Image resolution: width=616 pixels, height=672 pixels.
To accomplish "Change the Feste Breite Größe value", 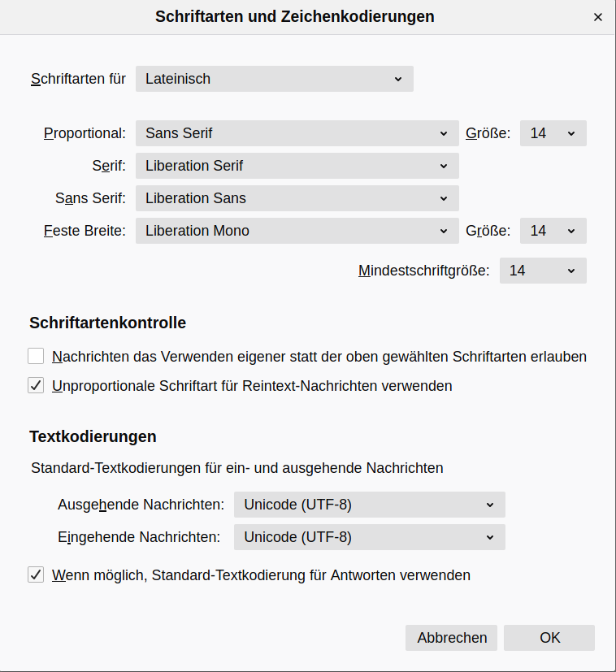I will click(x=553, y=231).
